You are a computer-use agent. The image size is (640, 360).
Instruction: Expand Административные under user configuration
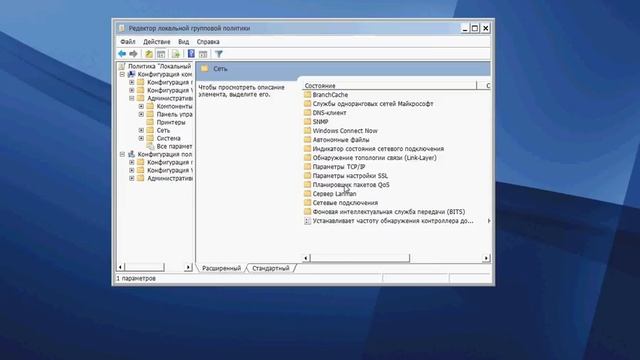131,178
